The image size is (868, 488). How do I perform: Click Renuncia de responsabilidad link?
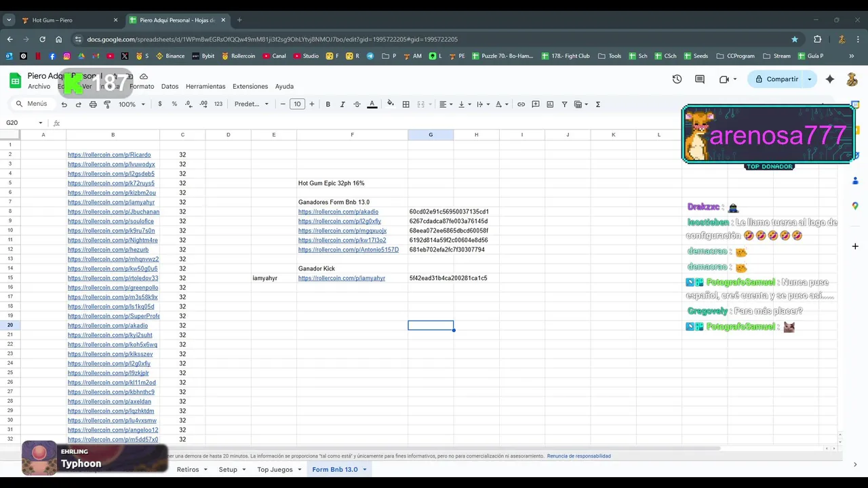coord(578,456)
